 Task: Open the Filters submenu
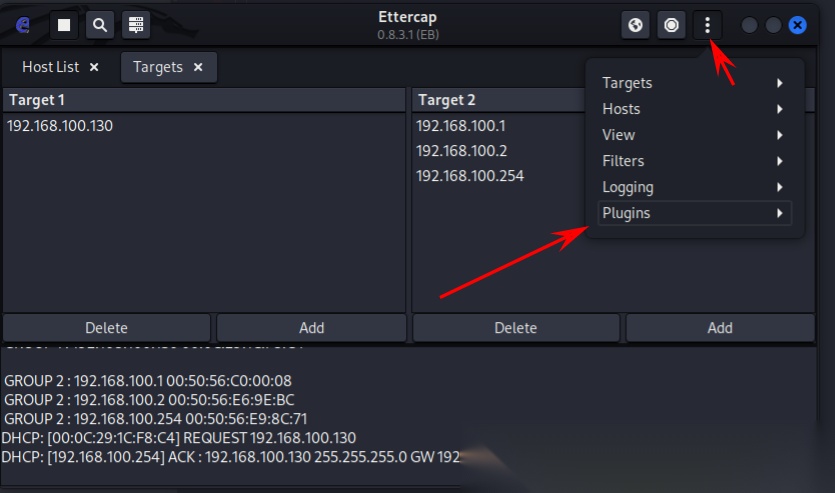pyautogui.click(x=694, y=161)
